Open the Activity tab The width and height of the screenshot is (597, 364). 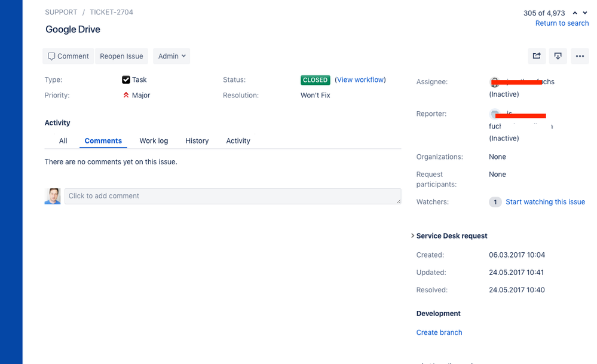click(238, 141)
